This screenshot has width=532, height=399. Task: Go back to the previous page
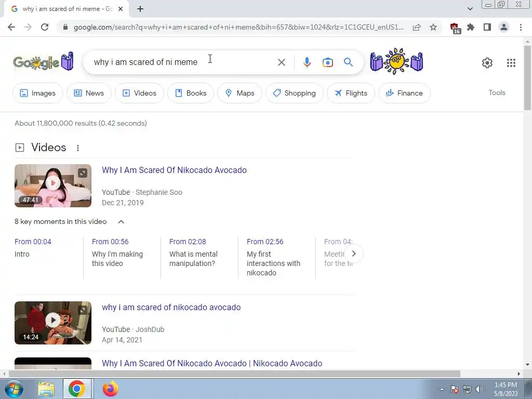click(x=11, y=27)
